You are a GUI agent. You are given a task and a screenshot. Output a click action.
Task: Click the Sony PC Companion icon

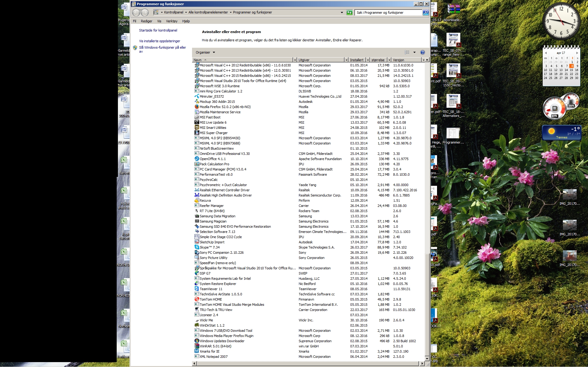pos(197,253)
